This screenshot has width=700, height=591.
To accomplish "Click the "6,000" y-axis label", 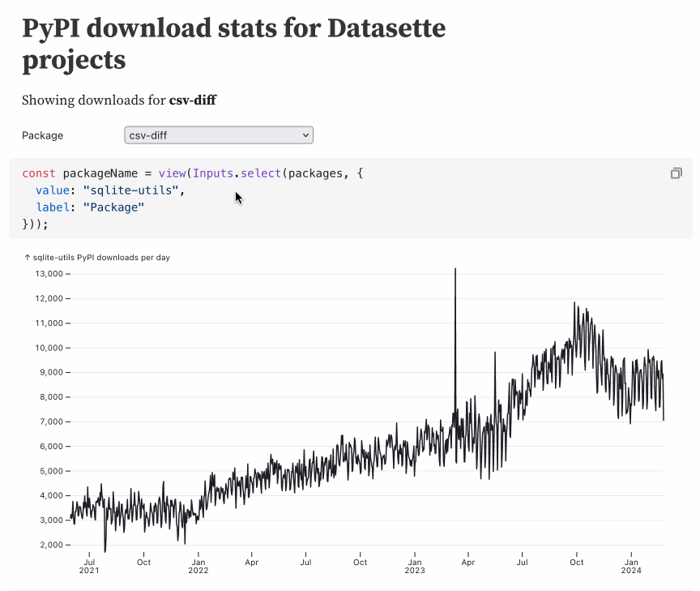I will pyautogui.click(x=52, y=446).
